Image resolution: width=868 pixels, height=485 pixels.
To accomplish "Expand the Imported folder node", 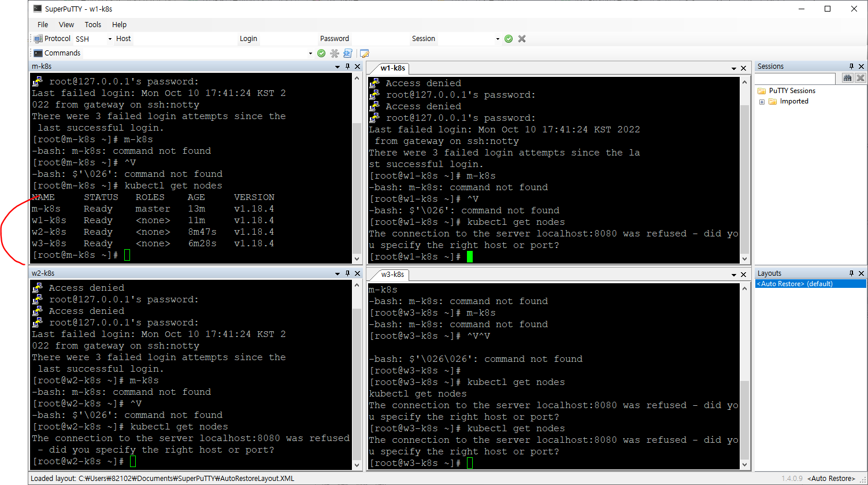I will point(762,102).
